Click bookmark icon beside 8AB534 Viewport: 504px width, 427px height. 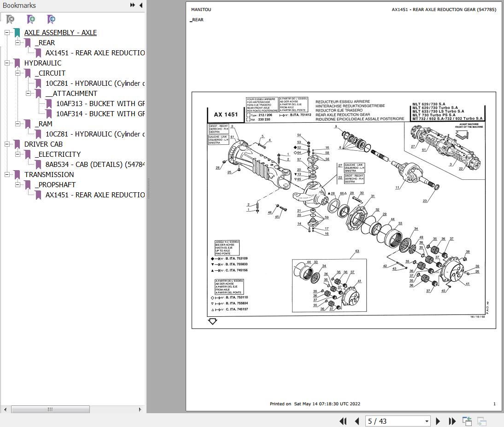(x=38, y=165)
